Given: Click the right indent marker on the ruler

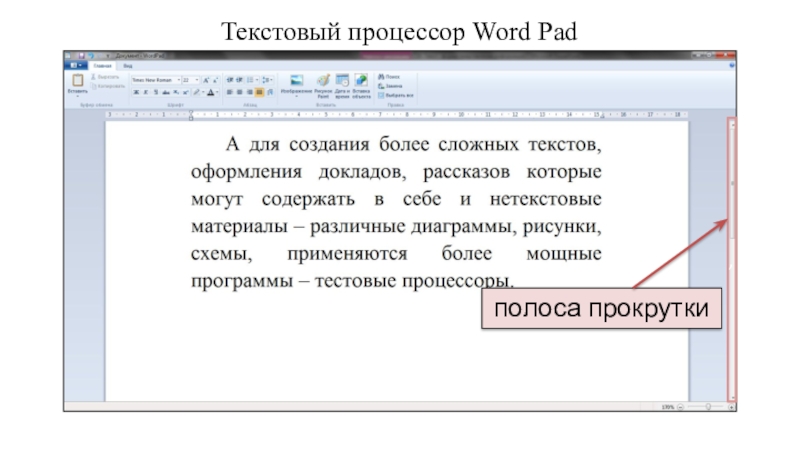Looking at the screenshot, I should (x=603, y=116).
